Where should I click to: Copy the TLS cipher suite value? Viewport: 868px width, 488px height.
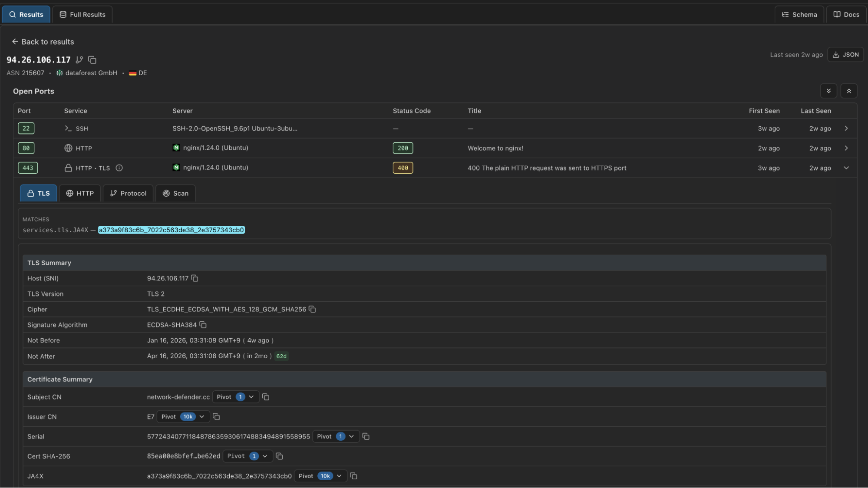pos(312,309)
